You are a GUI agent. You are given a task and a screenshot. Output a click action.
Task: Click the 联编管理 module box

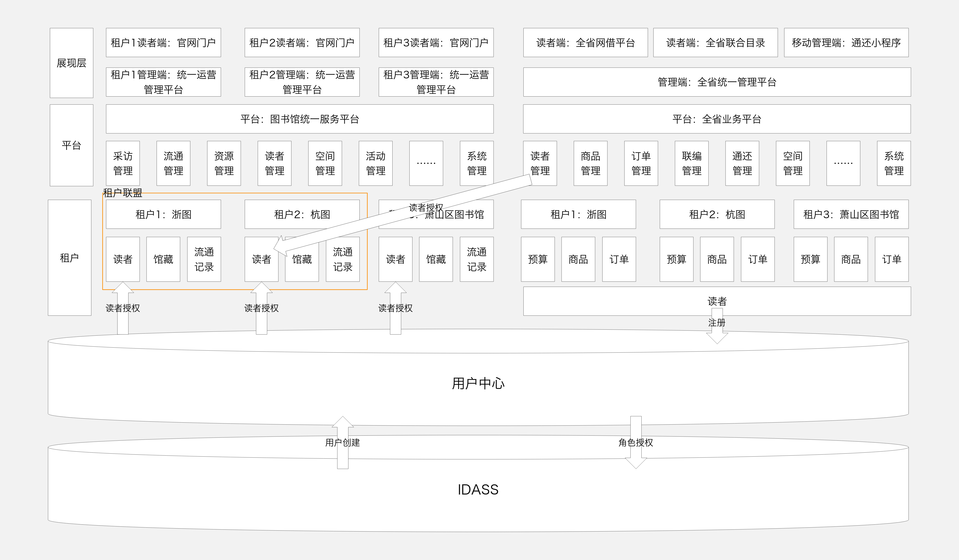click(692, 163)
